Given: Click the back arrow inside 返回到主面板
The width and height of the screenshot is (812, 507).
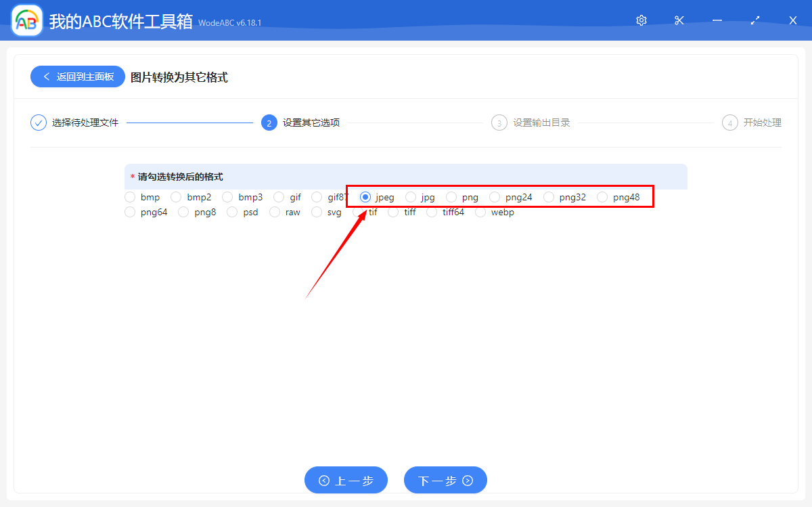Looking at the screenshot, I should [x=46, y=76].
